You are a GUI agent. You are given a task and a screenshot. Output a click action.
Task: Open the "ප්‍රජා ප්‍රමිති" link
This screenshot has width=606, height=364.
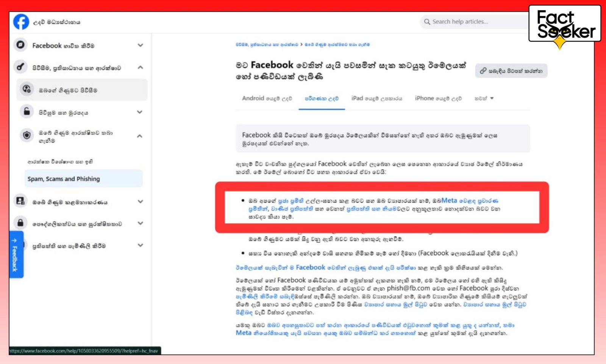coord(291,201)
